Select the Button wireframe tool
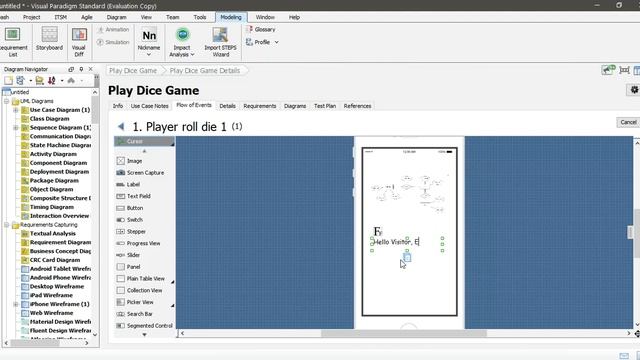640x360 pixels. (x=130, y=208)
